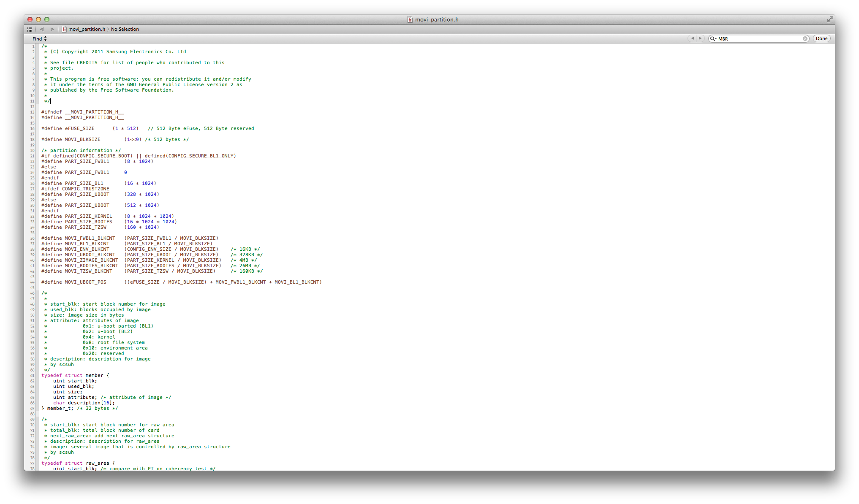
Task: Click gutter at line 77 typedef raw_area
Action: point(32,463)
